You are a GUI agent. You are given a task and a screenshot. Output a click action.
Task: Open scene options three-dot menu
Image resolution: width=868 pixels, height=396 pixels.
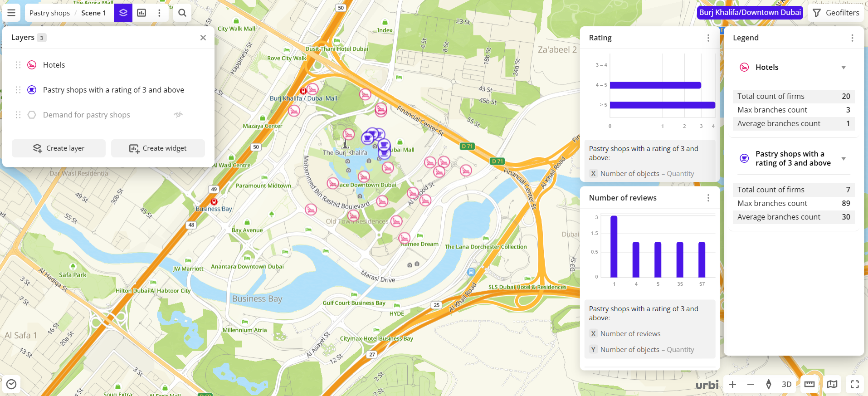pos(159,13)
